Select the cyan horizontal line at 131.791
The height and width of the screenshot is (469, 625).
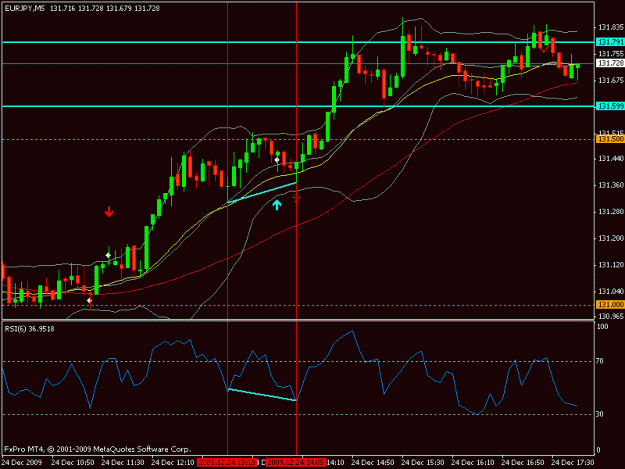pos(298,42)
